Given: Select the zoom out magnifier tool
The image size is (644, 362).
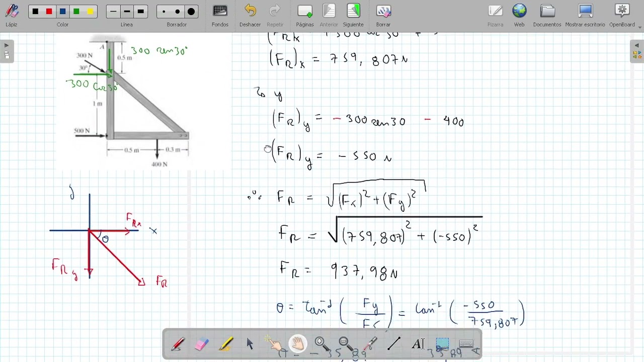Looking at the screenshot, I should coord(346,344).
